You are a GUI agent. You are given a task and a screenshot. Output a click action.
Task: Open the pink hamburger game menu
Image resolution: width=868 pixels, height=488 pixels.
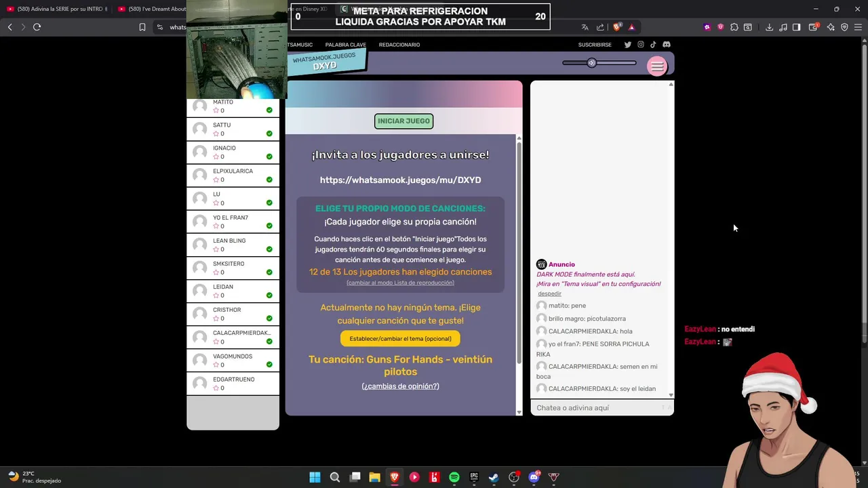(x=657, y=66)
